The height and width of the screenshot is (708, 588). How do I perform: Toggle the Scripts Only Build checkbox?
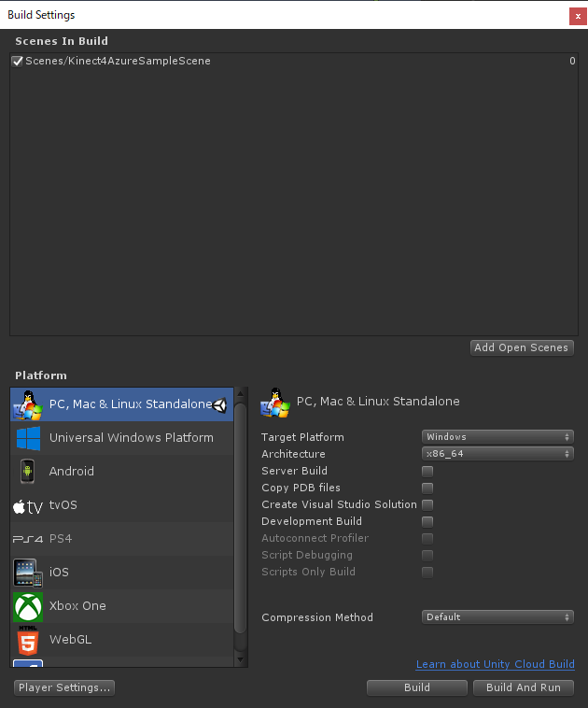coord(427,573)
